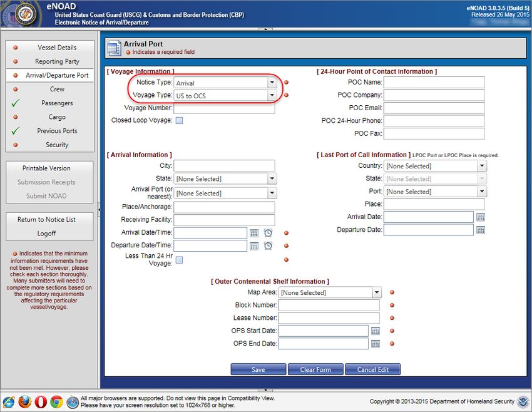The image size is (532, 412).
Task: Click the Lease Number input field
Action: tap(329, 318)
